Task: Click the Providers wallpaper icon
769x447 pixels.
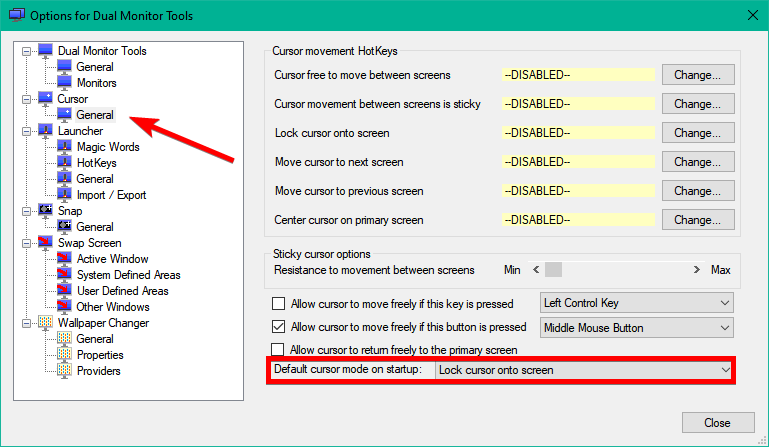Action: [65, 371]
